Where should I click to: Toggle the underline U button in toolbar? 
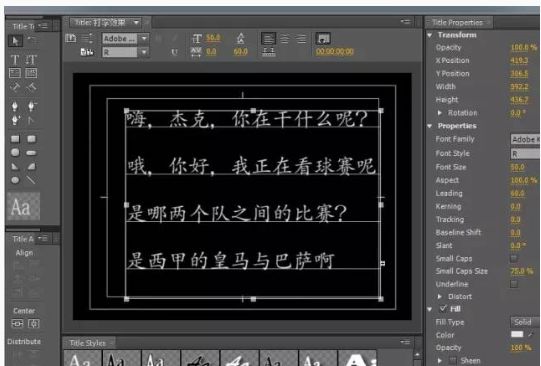[x=175, y=52]
